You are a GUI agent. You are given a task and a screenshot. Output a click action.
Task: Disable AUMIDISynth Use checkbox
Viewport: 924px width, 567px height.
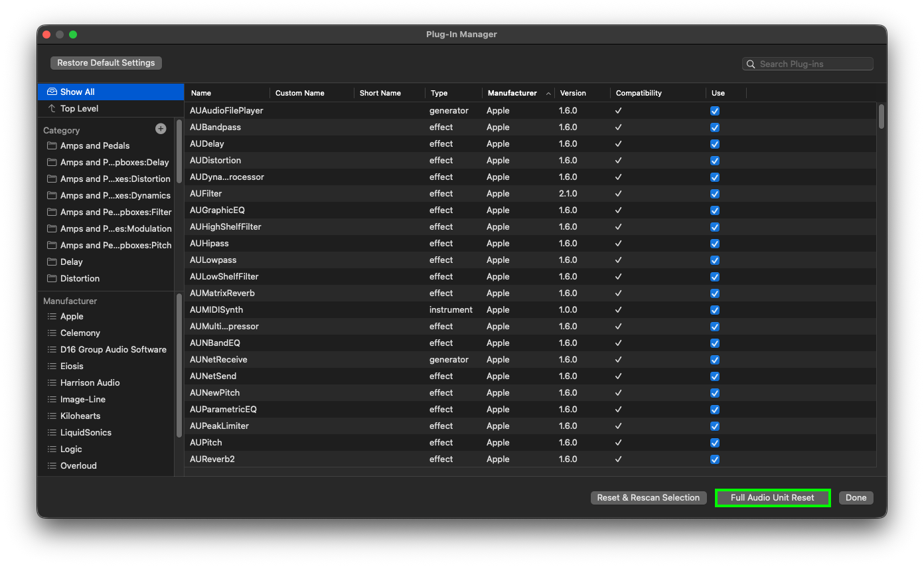pos(715,310)
